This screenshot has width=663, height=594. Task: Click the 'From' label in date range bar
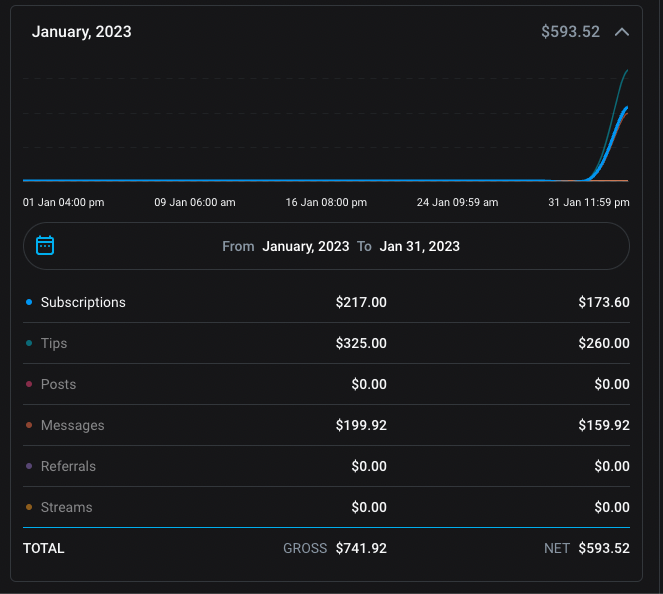(238, 246)
